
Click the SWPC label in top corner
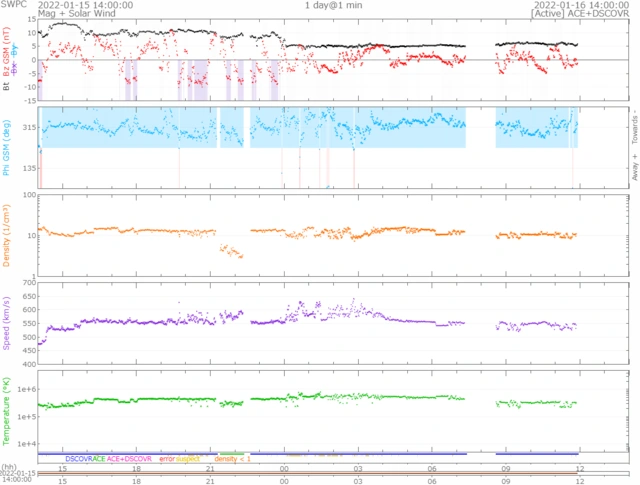(14, 5)
